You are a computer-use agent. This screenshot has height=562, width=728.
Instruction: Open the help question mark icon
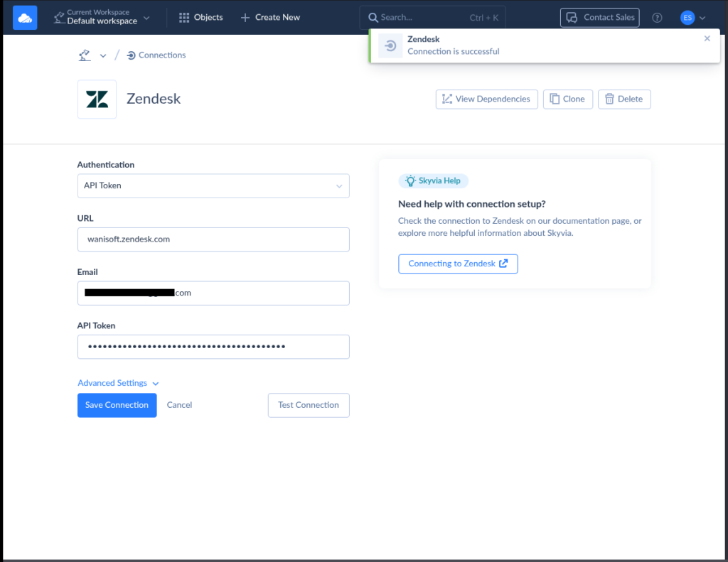[657, 18]
